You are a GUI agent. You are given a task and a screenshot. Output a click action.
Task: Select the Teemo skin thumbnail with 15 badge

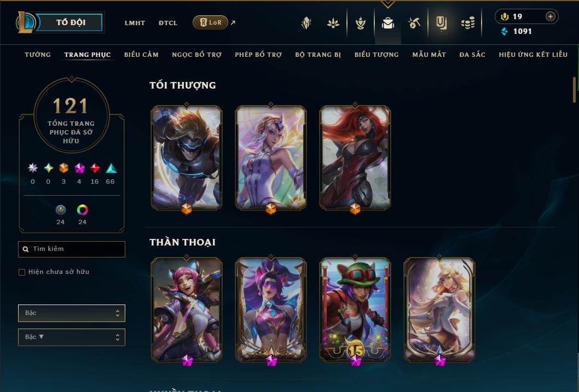pos(355,309)
